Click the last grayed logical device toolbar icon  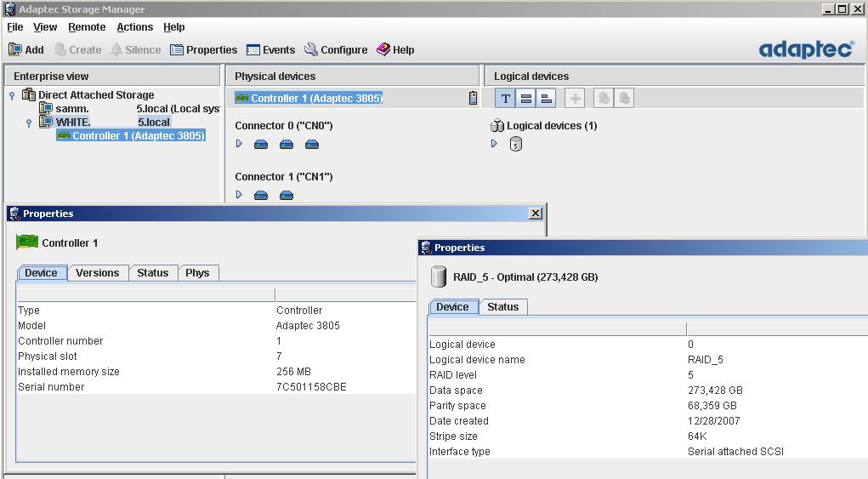[x=624, y=99]
